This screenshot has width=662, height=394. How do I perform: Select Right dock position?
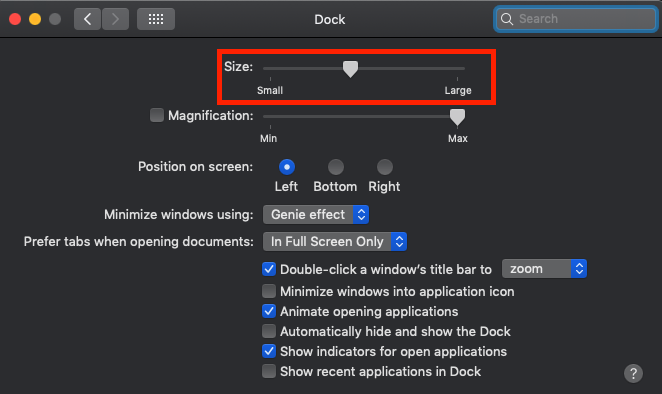tap(385, 167)
